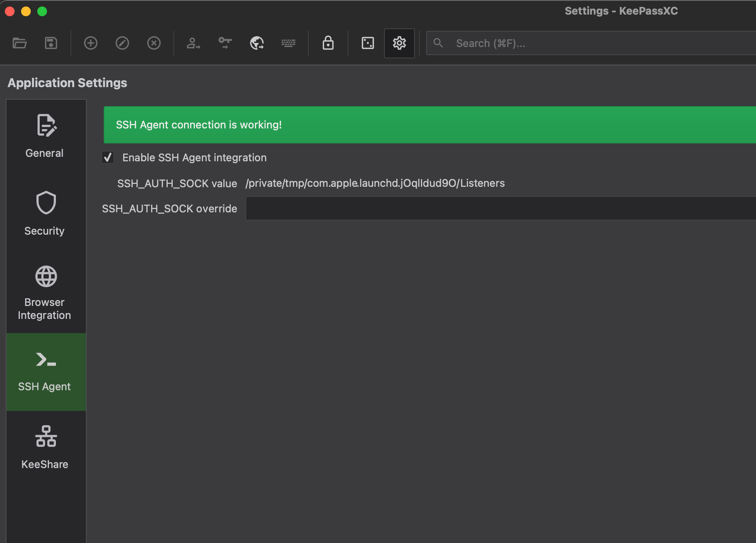Select the SSH Agent section

pyautogui.click(x=46, y=372)
